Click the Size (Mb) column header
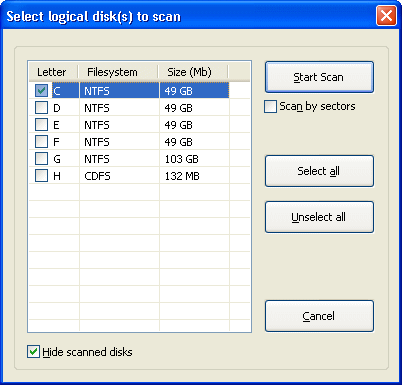Viewport: 402px width, 385px height. click(x=193, y=72)
